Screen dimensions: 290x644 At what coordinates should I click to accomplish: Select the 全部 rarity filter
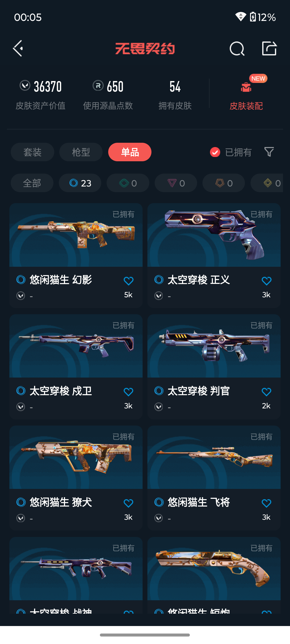coord(32,183)
